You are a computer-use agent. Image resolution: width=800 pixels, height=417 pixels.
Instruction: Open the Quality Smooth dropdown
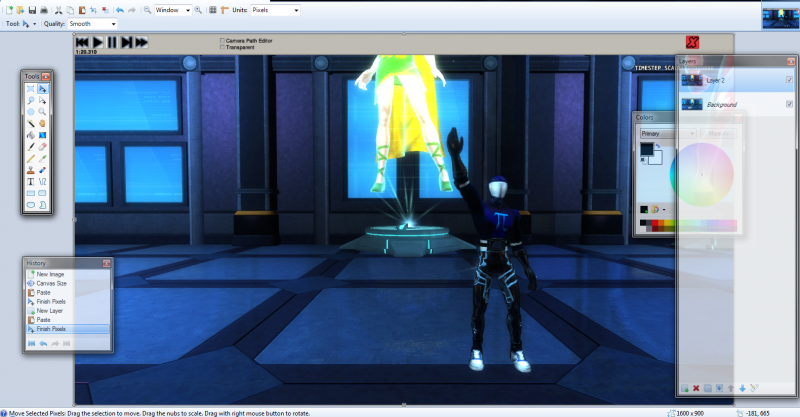tap(92, 24)
